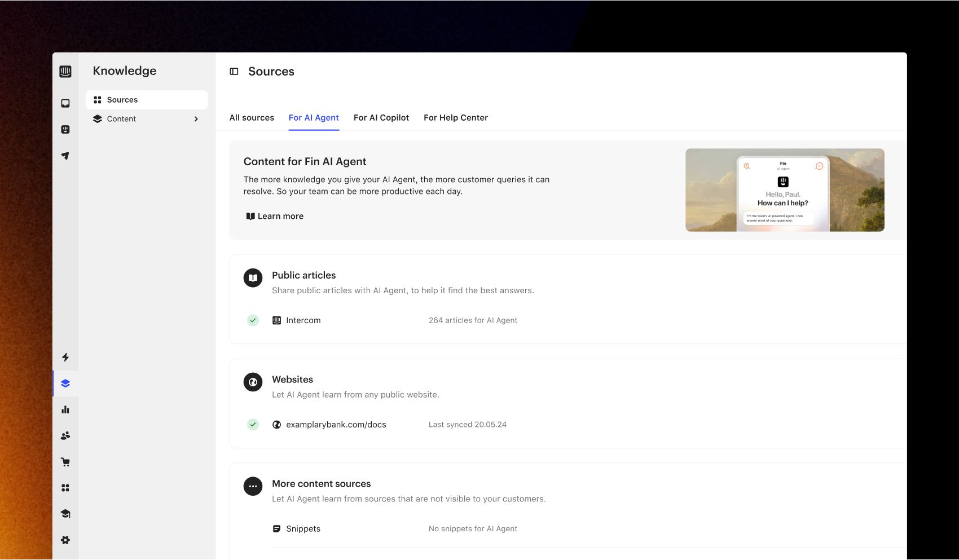Click the Fin AI Agent preview image
The image size is (959, 560).
(x=784, y=190)
